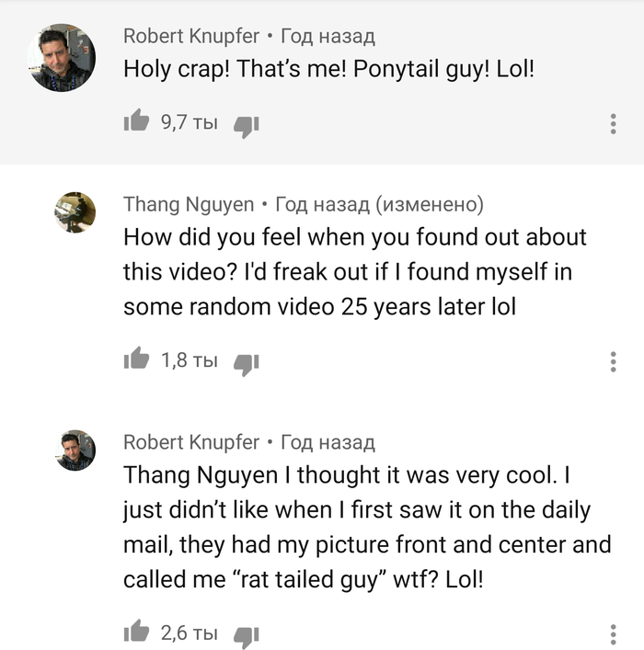Image resolution: width=644 pixels, height=650 pixels.
Task: Like Robert Knupfer's daily mail reply
Action: pyautogui.click(x=136, y=633)
